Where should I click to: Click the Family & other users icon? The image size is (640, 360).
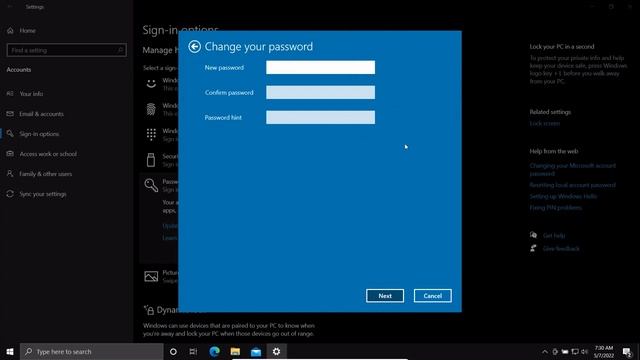[10, 174]
